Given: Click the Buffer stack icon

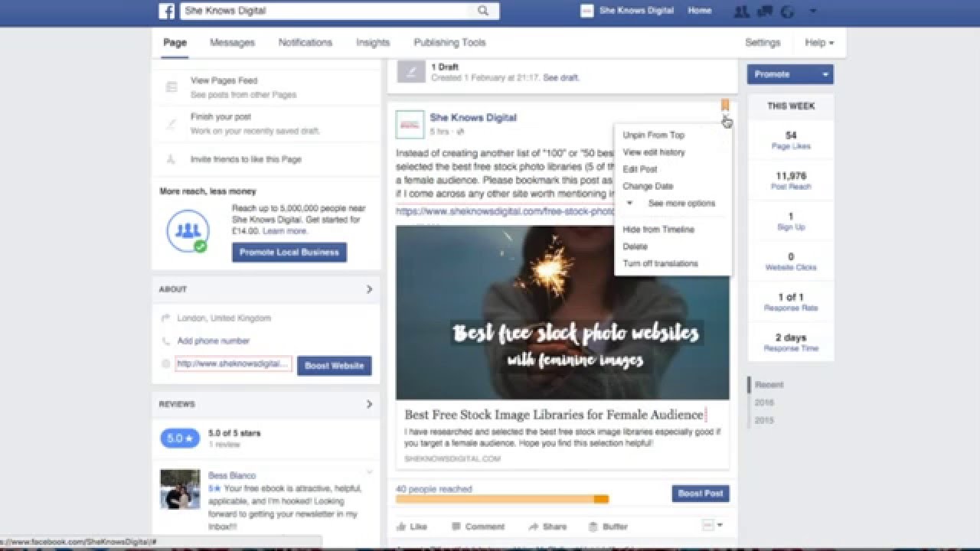Looking at the screenshot, I should pos(593,527).
